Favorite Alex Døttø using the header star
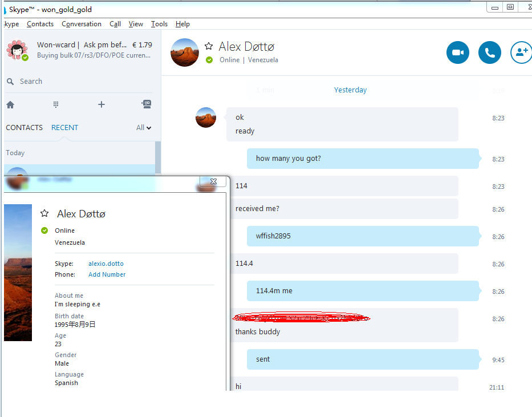Viewport: 532px width, 417px height. [209, 46]
